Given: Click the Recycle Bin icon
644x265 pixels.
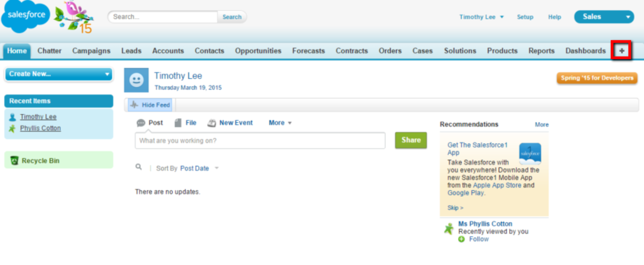Looking at the screenshot, I should pos(15,160).
